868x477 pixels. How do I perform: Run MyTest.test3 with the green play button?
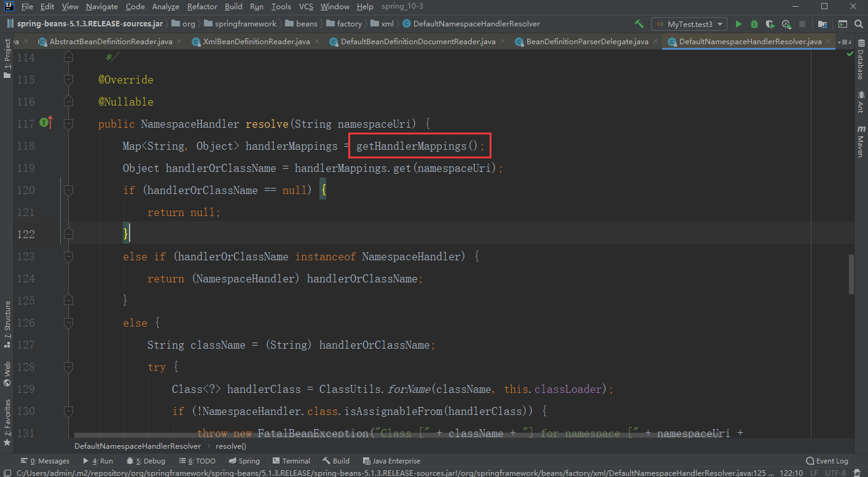coord(738,24)
